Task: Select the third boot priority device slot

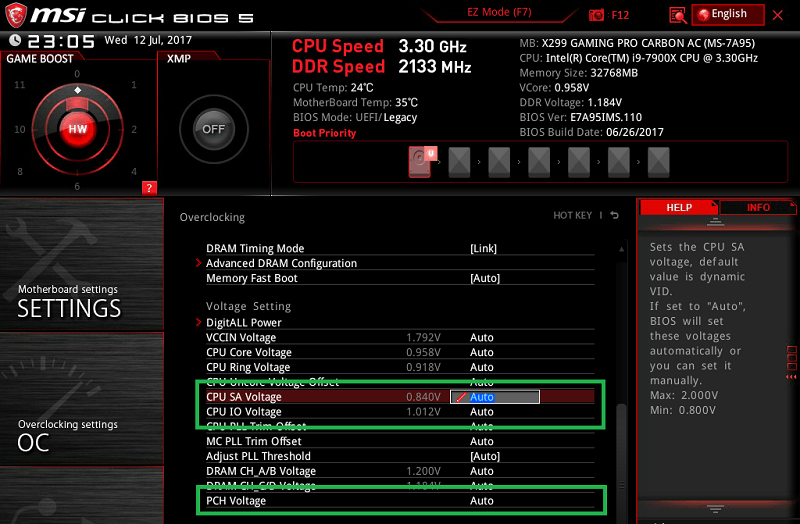Action: (499, 162)
